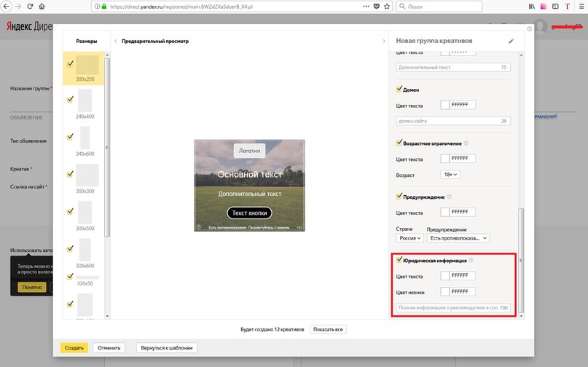This screenshot has width=588, height=367.
Task: Reload the page in browser toolbar
Action: point(28,7)
